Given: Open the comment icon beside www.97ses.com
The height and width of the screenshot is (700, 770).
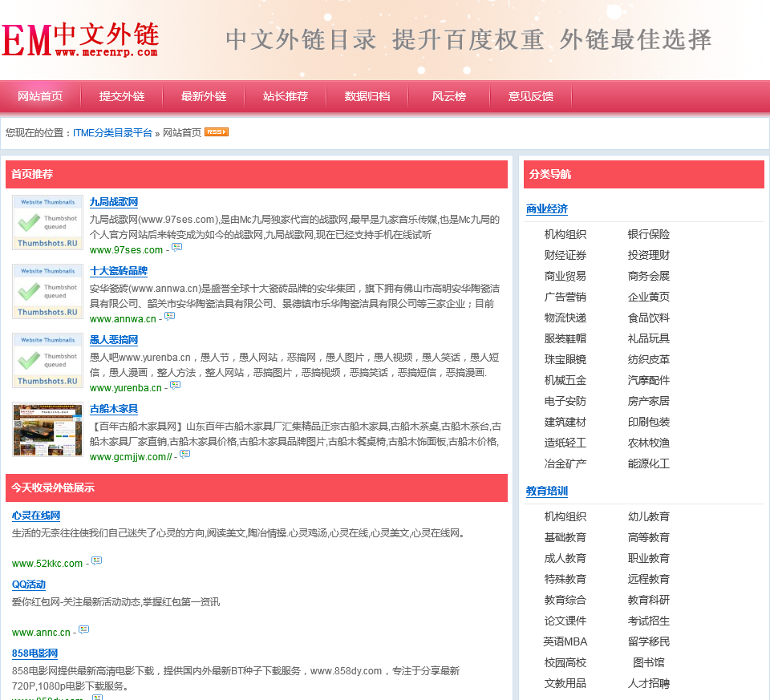Looking at the screenshot, I should 176,247.
